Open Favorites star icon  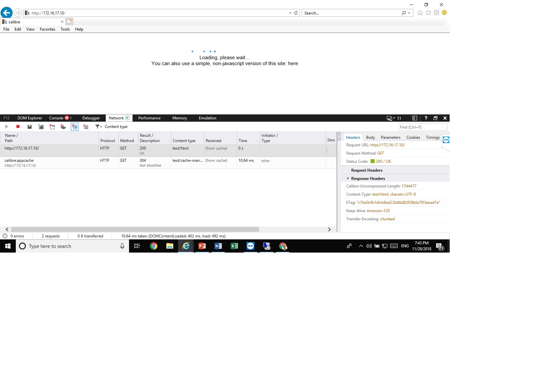click(428, 13)
